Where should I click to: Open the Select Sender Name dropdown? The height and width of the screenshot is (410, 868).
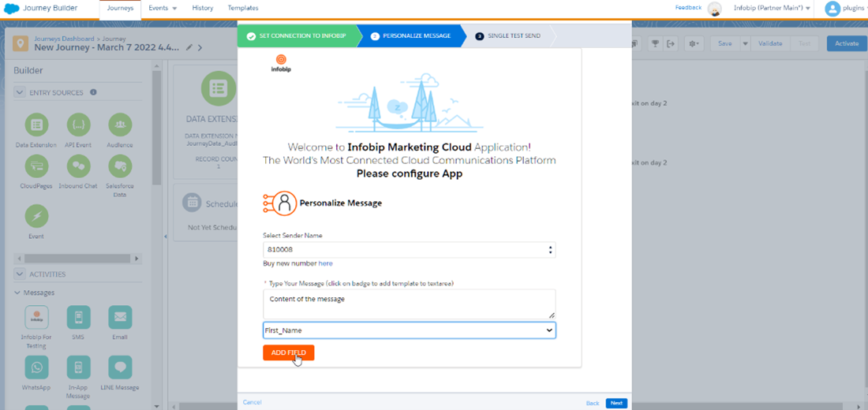(x=409, y=250)
